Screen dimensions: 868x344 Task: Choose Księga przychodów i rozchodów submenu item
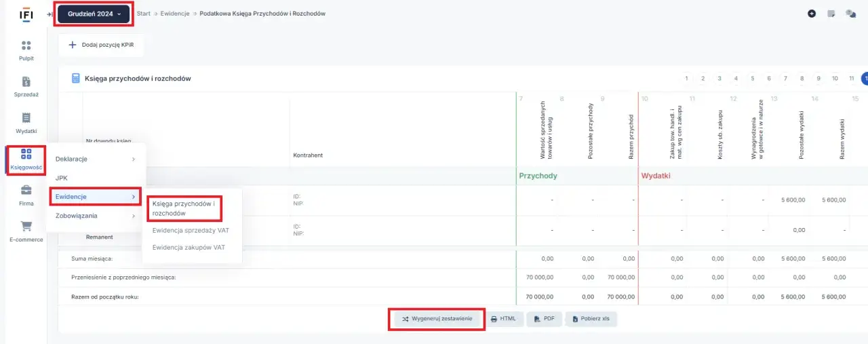point(184,208)
